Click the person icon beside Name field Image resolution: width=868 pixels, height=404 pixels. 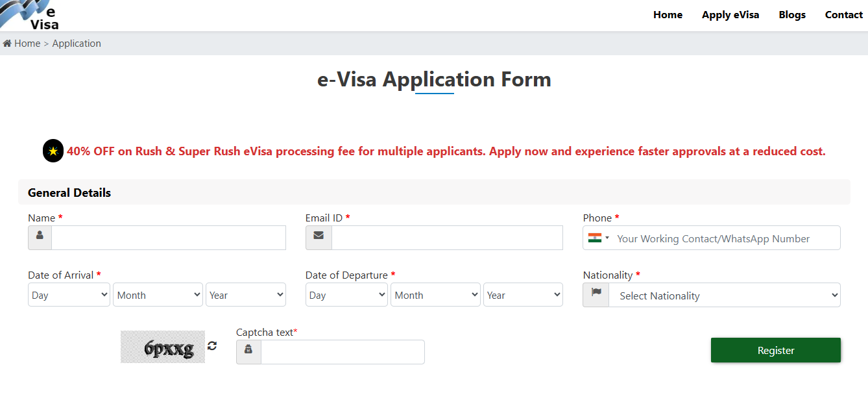click(x=40, y=238)
